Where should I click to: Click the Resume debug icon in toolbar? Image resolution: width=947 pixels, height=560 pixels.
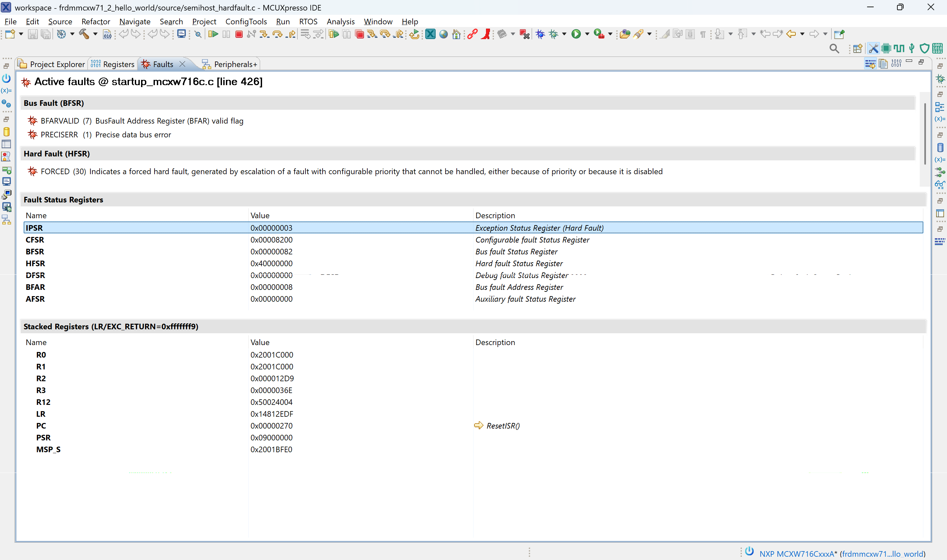[x=213, y=34]
